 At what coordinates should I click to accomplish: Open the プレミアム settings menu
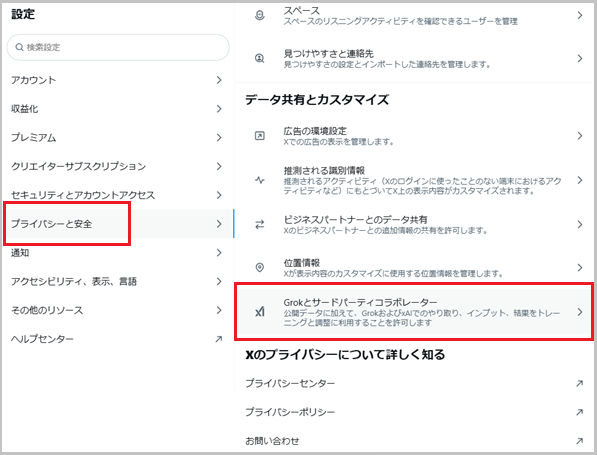[118, 137]
